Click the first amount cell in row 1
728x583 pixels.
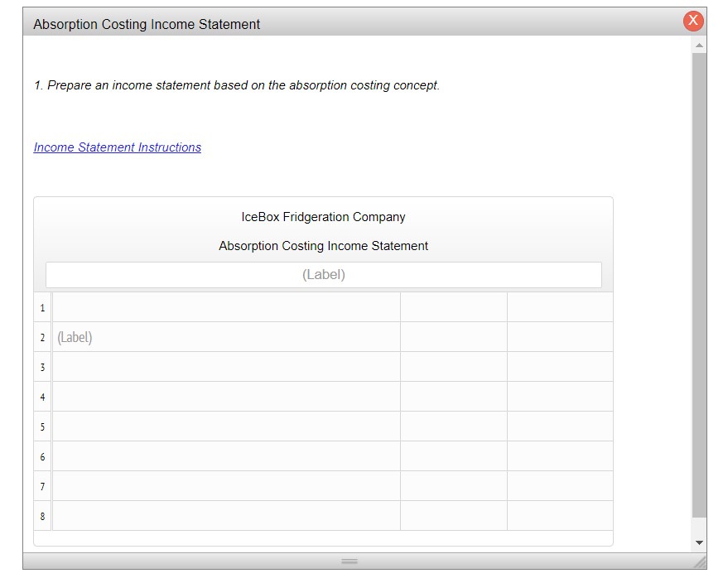coord(453,306)
